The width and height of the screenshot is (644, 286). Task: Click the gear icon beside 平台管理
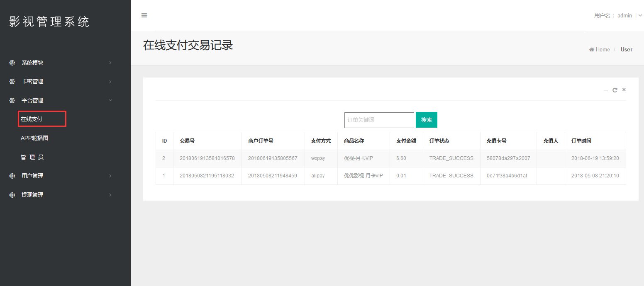(x=12, y=100)
